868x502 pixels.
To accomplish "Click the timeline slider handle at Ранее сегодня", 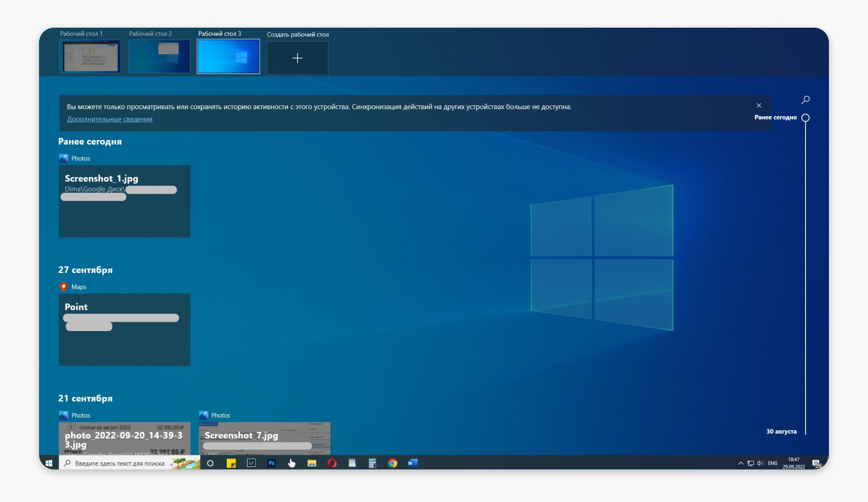I will click(x=806, y=118).
